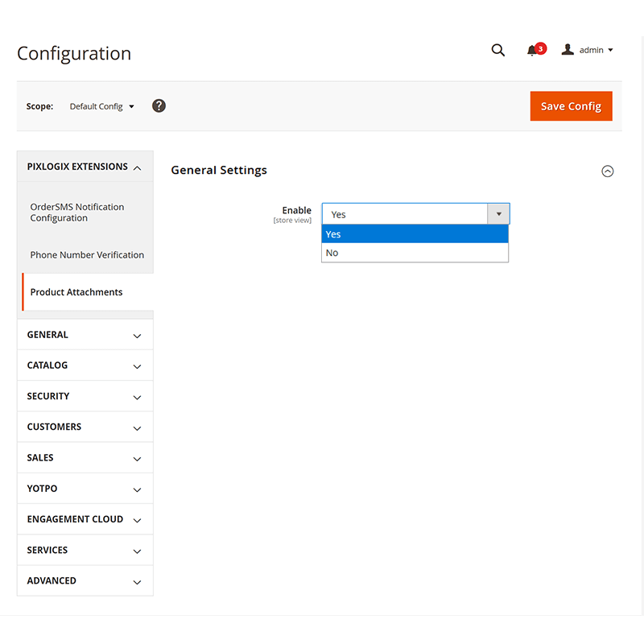Open Product Attachments settings
The height and width of the screenshot is (644, 644).
click(x=76, y=291)
